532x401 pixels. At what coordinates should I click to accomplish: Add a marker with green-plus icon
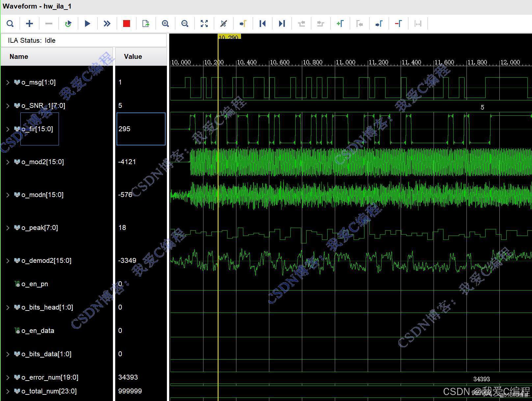[340, 24]
